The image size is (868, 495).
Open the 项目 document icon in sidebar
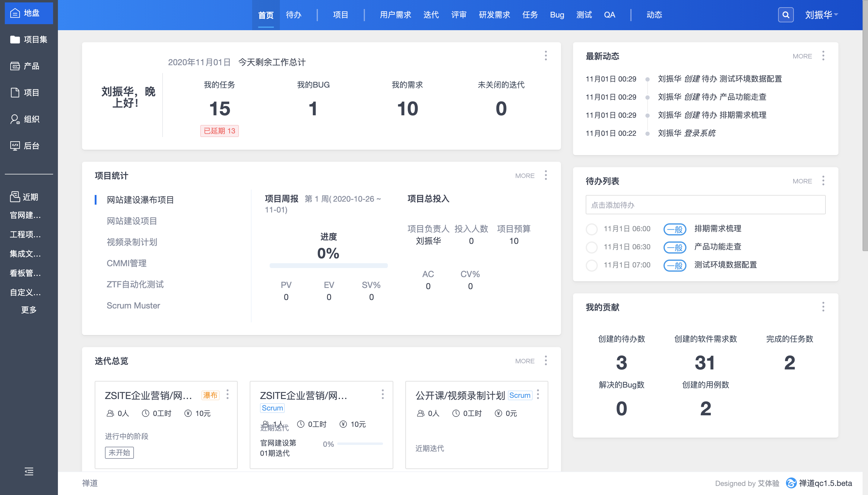click(x=15, y=92)
